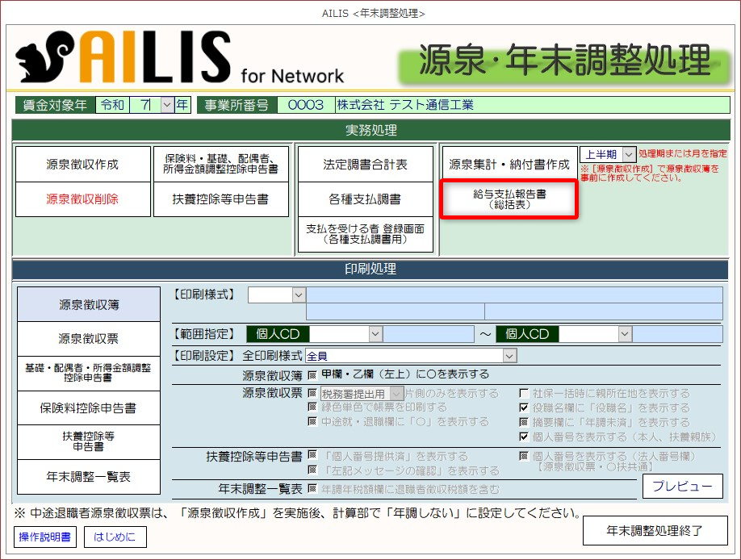Select the 源泉徴収票 print tab
The image size is (741, 560).
tap(89, 339)
